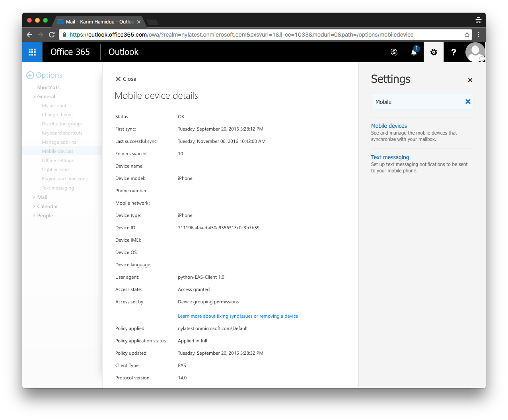This screenshot has height=420, width=508.
Task: Navigate back using the Options arrow
Action: tap(30, 75)
